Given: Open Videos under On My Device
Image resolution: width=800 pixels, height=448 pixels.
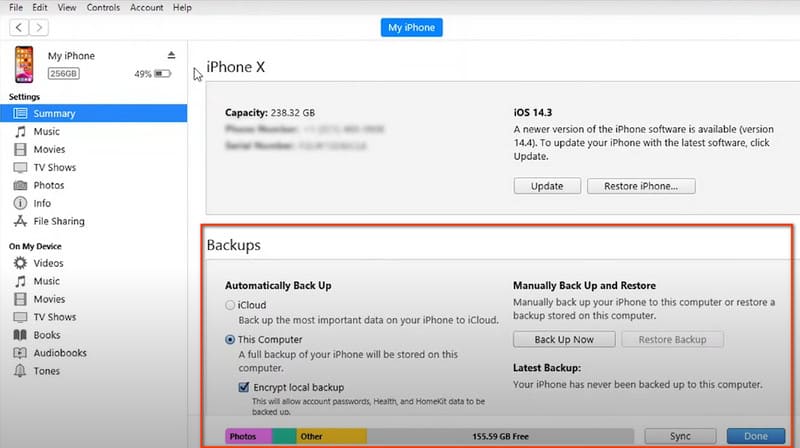Looking at the screenshot, I should pos(47,264).
